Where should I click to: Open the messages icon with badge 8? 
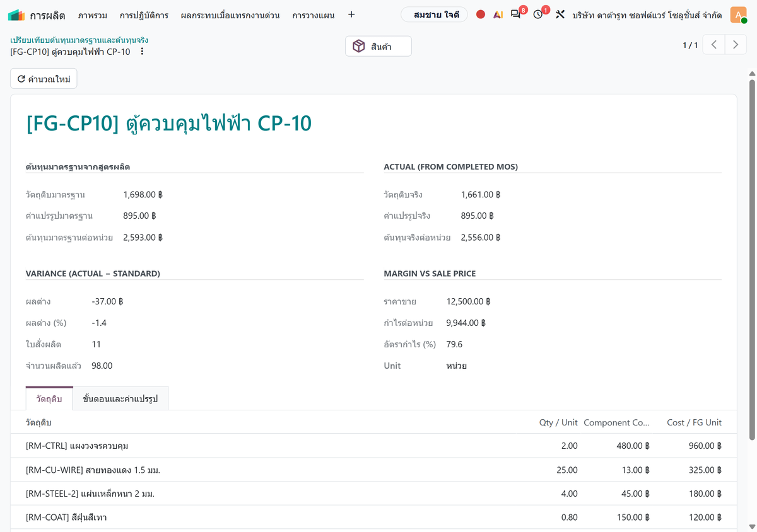tap(516, 14)
